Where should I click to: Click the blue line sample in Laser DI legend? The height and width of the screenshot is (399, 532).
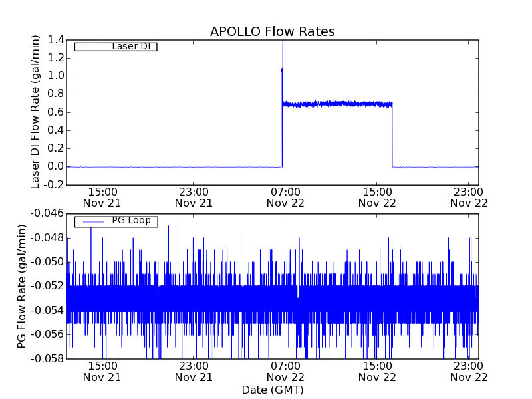pyautogui.click(x=92, y=47)
